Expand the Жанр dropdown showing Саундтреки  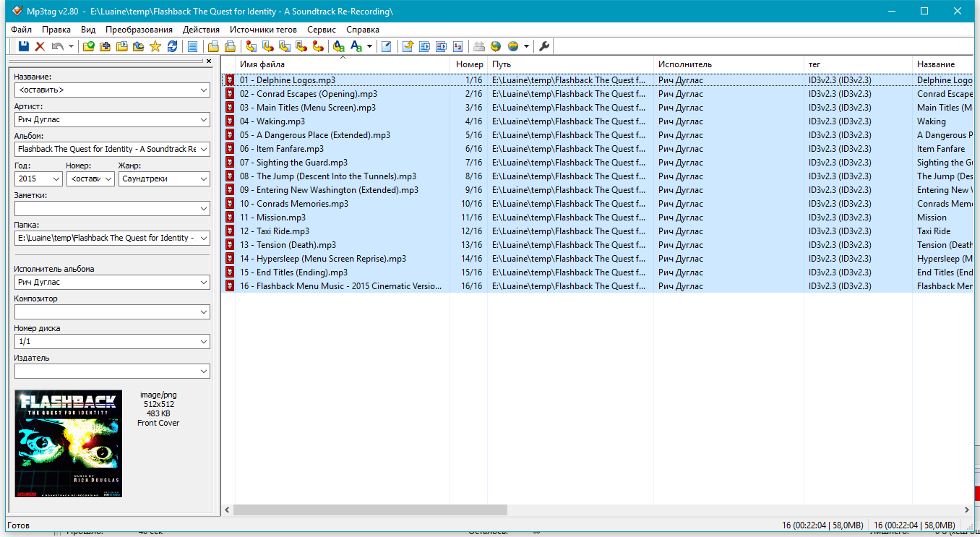coord(203,179)
